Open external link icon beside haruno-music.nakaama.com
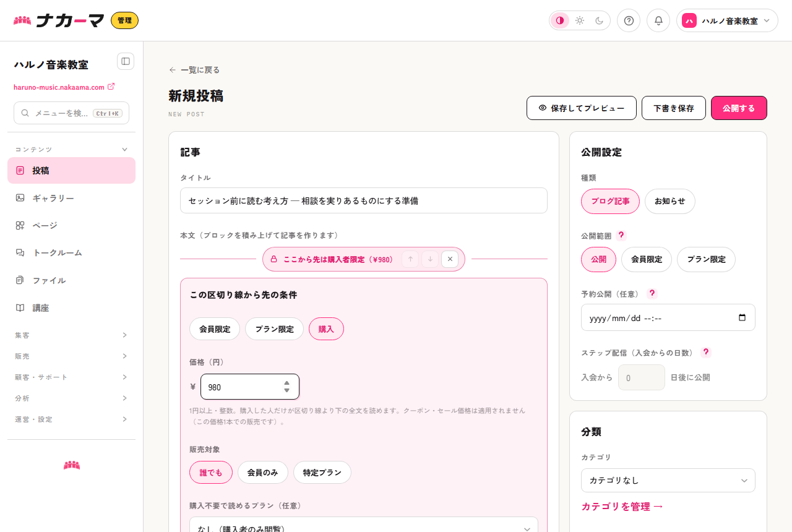The width and height of the screenshot is (792, 532). (x=111, y=87)
